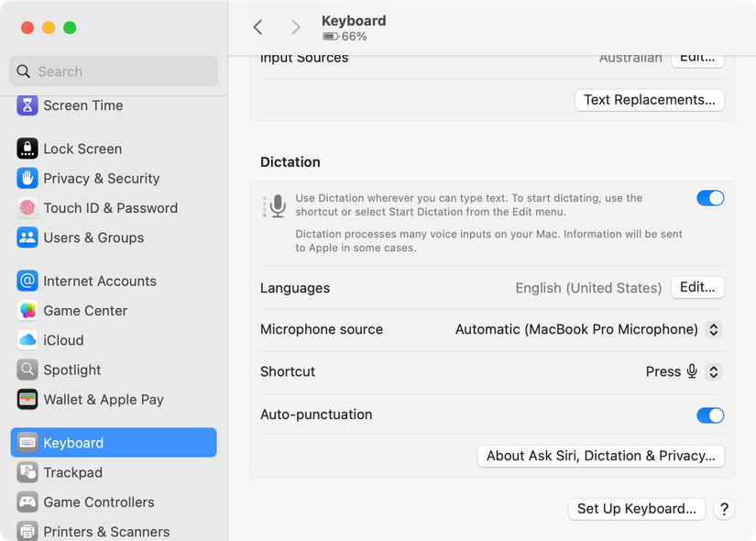Click the Users & Groups people icon

pyautogui.click(x=27, y=237)
